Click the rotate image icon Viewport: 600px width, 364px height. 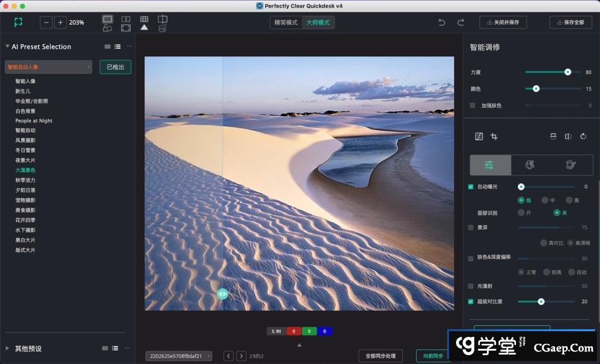(583, 136)
